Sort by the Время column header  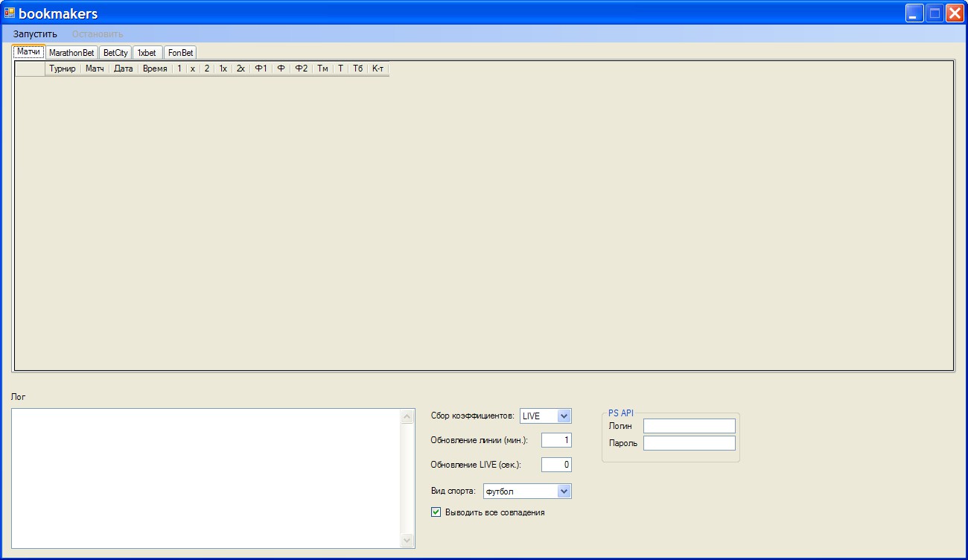click(x=155, y=69)
